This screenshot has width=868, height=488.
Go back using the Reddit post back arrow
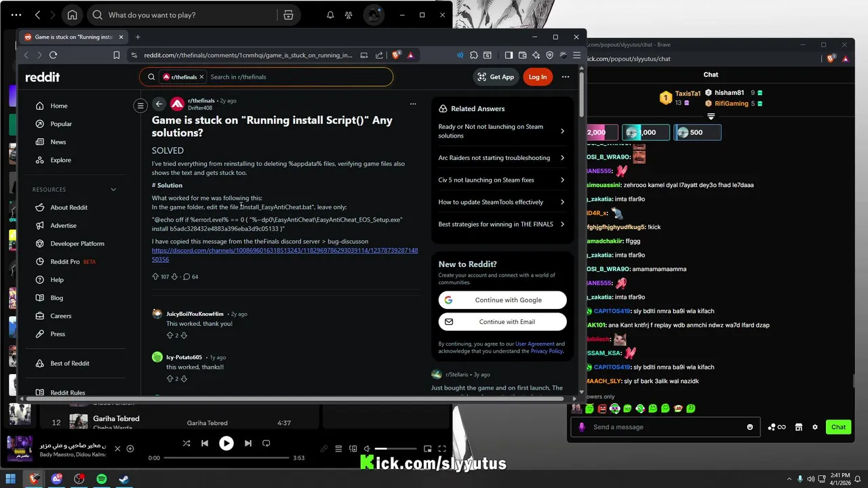point(159,104)
